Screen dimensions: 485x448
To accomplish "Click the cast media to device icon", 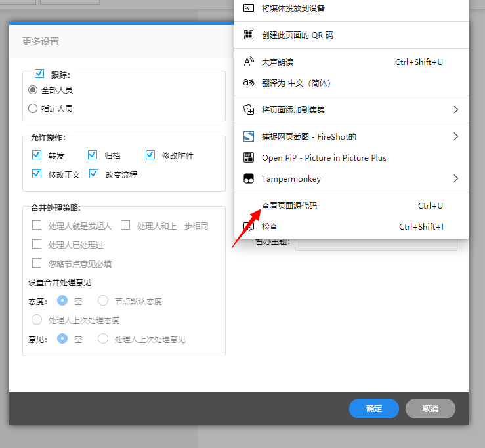I will coord(249,8).
